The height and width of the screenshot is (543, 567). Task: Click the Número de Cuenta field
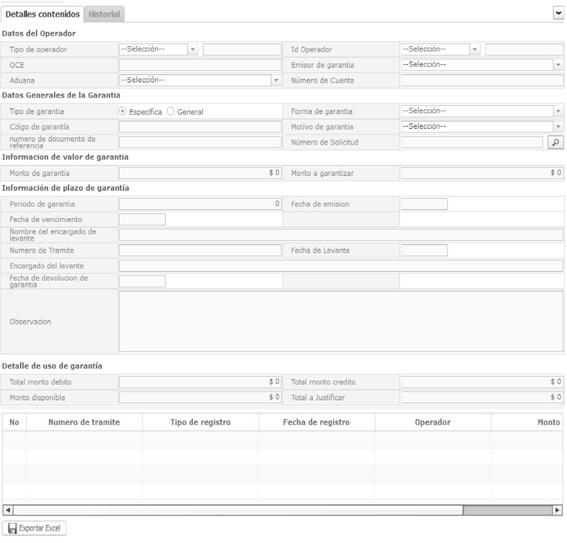[x=482, y=80]
